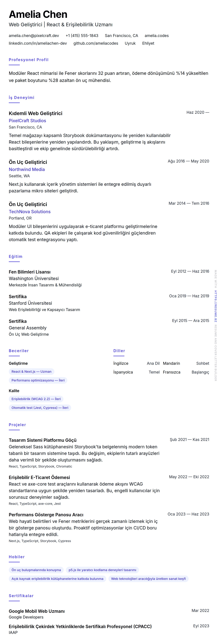Screen dimensions: 218x644
Task: Select the "Otomatik test (Jest, Cypress)" skill tag
Action: [x=40, y=408]
